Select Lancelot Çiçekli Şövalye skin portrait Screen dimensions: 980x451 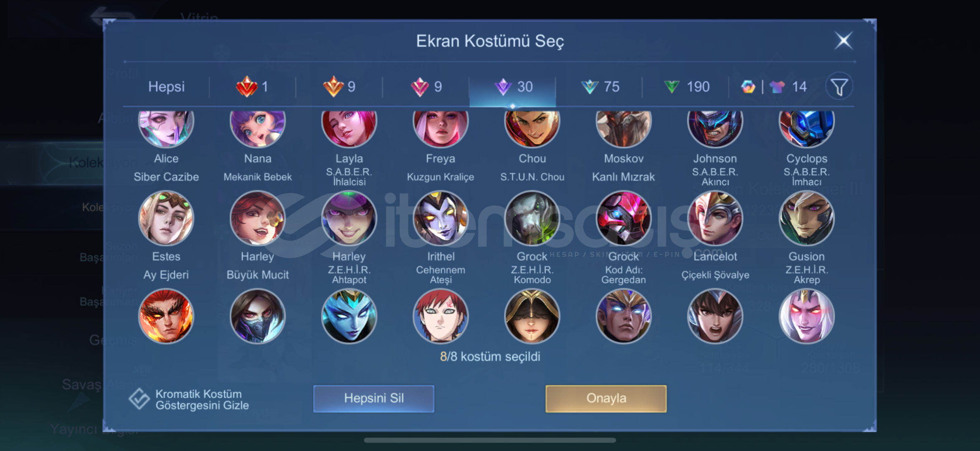(715, 218)
